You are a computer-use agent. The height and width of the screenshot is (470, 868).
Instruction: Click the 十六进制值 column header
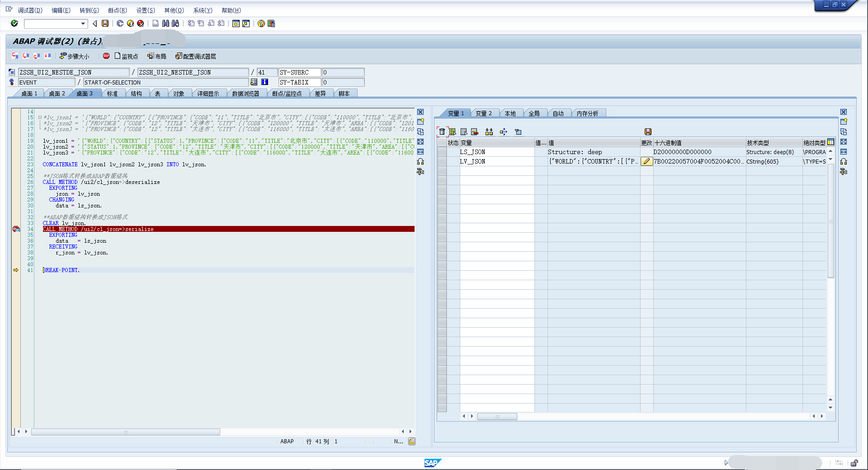699,142
